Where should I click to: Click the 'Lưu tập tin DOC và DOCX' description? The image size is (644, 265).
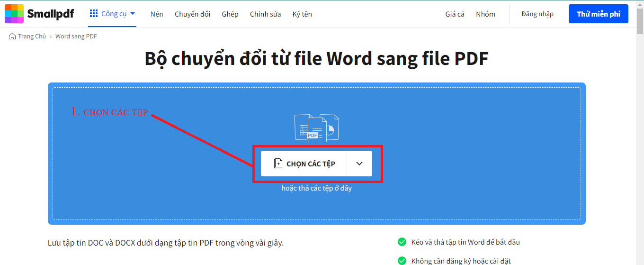tap(166, 243)
